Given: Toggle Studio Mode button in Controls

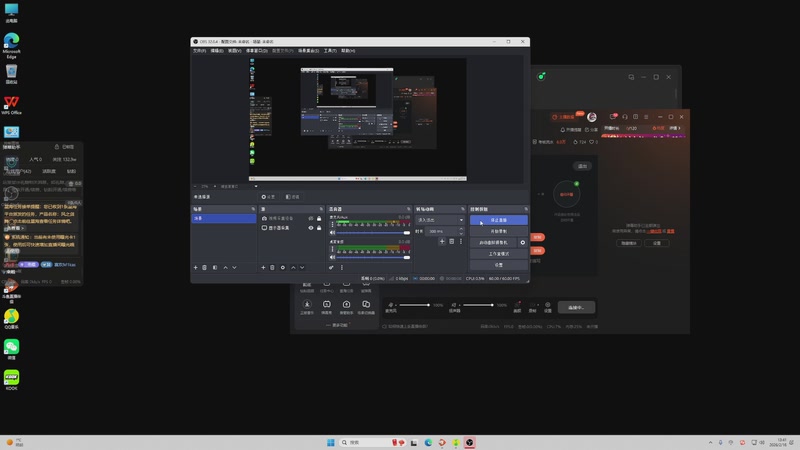Looking at the screenshot, I should (x=498, y=254).
